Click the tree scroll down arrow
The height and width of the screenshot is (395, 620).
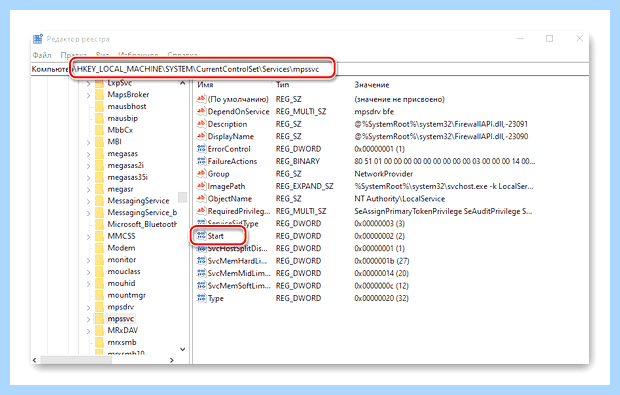coord(182,349)
